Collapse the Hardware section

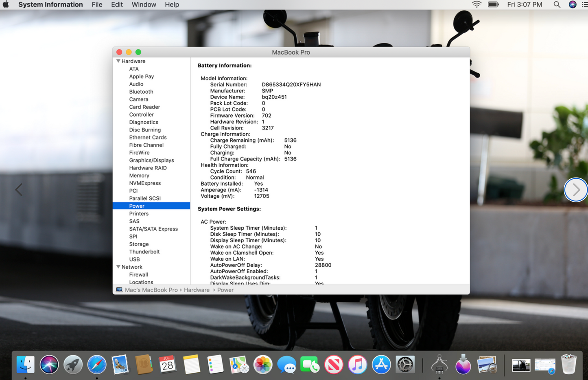click(x=118, y=61)
